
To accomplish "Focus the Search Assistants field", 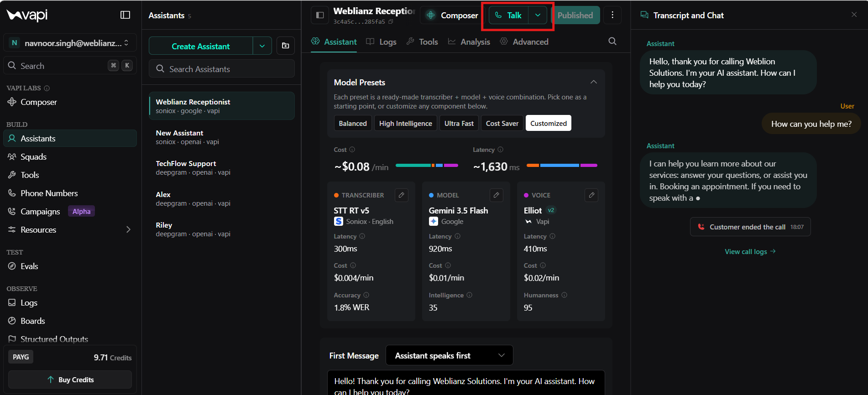I will click(x=222, y=69).
